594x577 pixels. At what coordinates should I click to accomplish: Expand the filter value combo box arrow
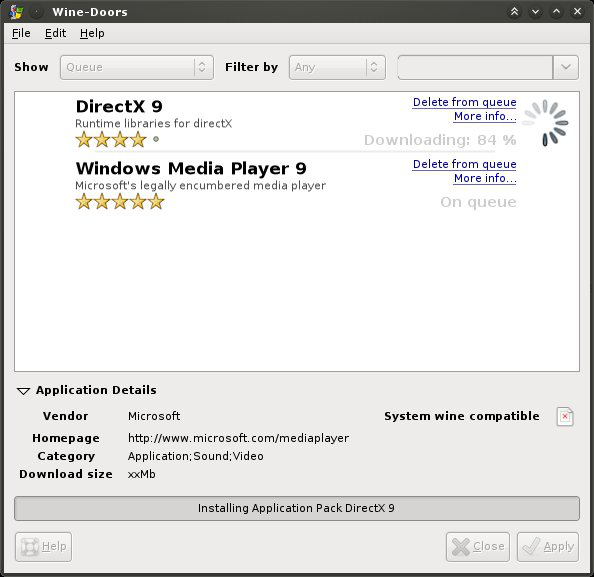pyautogui.click(x=566, y=67)
